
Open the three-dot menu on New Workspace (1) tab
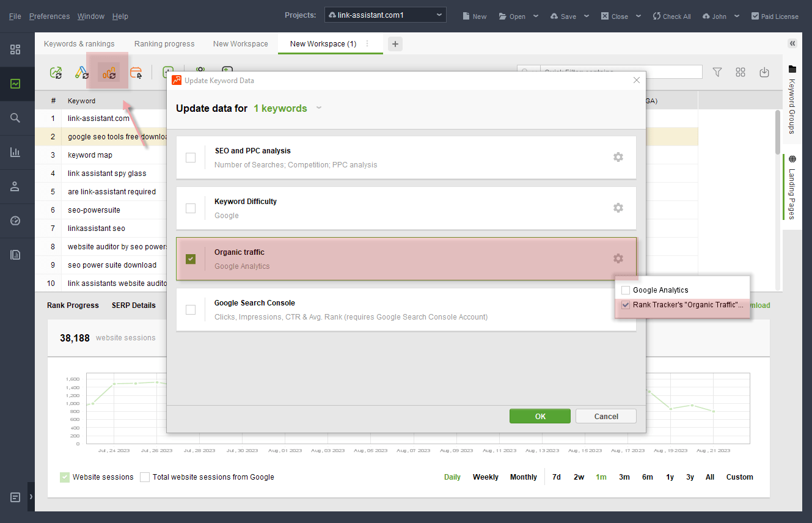(367, 44)
